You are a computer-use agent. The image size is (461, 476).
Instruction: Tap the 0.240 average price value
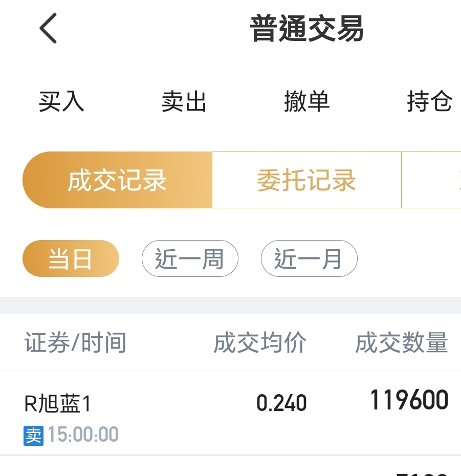point(281,403)
